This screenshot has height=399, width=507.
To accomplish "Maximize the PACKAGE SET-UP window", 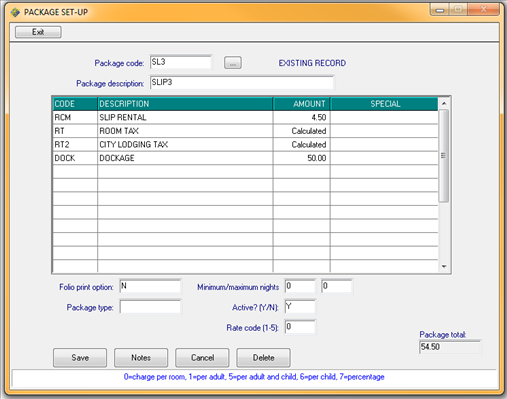I will [459, 10].
